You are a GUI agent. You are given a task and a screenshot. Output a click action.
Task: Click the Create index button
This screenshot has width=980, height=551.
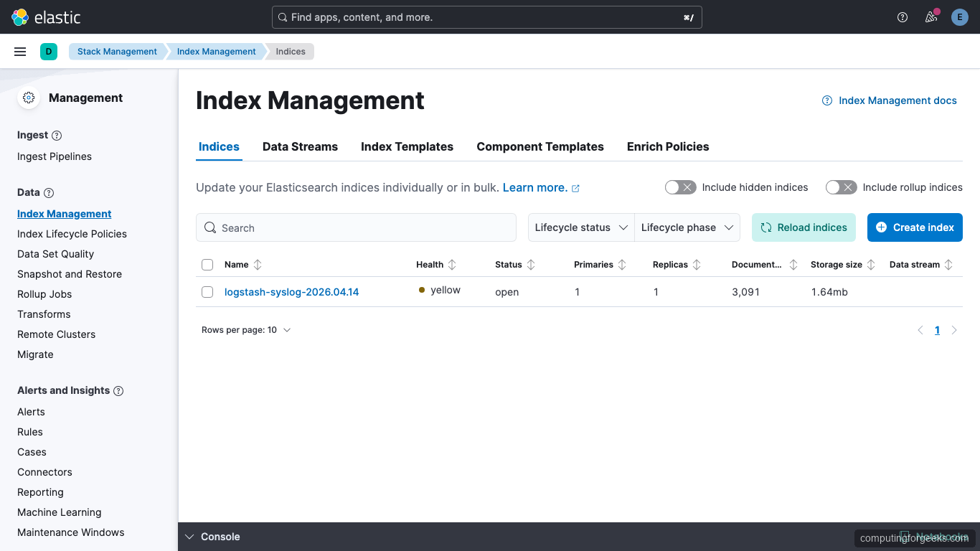pyautogui.click(x=915, y=227)
